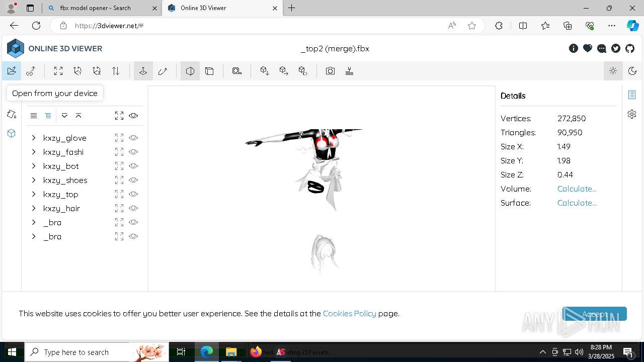
Task: Hide the kxzy_glove mesh
Action: (x=133, y=138)
